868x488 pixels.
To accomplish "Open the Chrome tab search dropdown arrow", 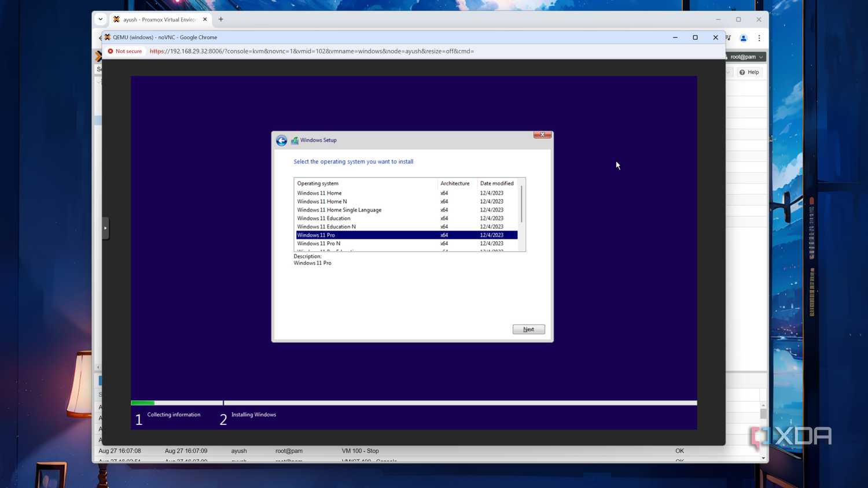I will pos(101,19).
